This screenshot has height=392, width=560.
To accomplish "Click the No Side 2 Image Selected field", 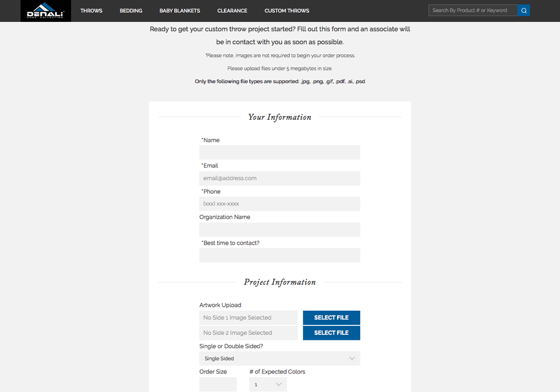I will (248, 333).
